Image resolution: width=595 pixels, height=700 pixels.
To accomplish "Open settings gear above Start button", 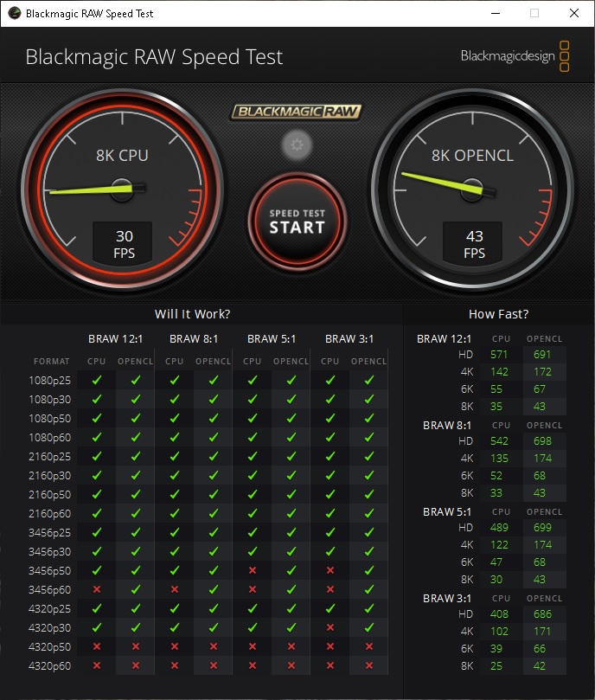I will tap(297, 144).
